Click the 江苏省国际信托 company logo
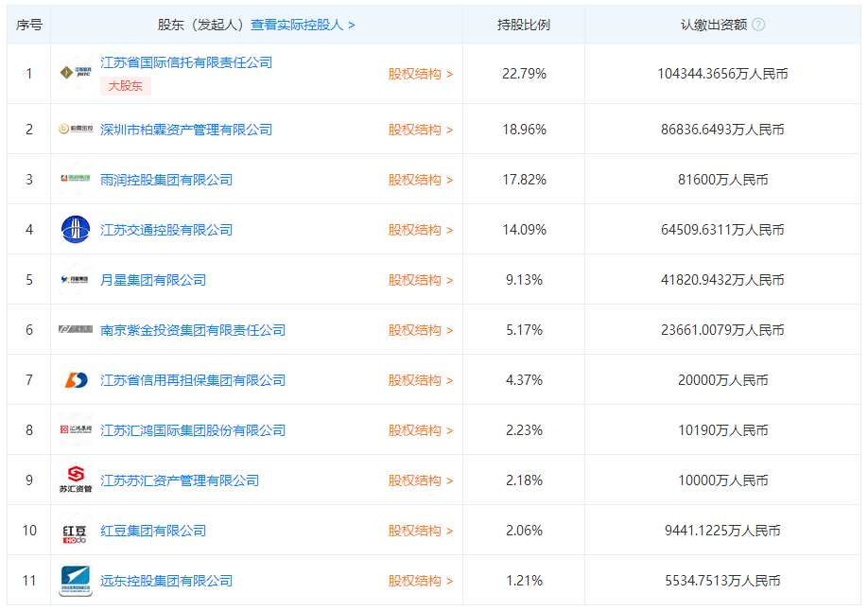The width and height of the screenshot is (868, 611). [76, 73]
